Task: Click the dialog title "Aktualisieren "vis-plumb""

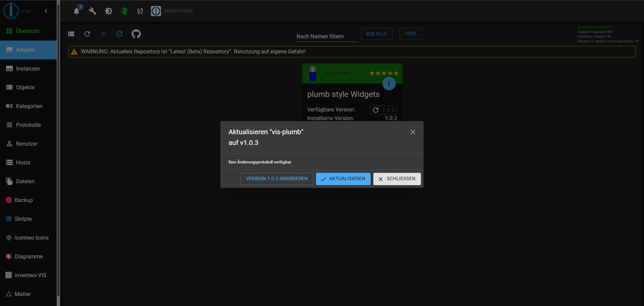Action: (x=266, y=132)
